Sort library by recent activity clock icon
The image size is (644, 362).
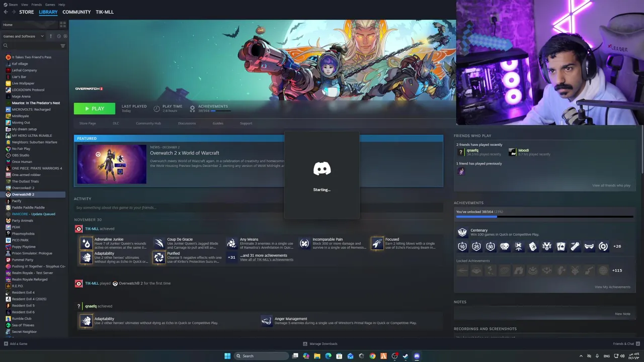point(58,36)
